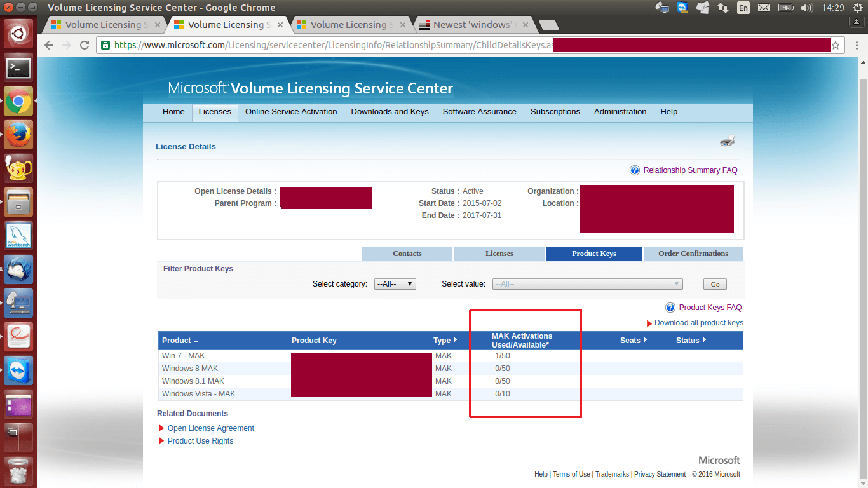Open Software Assurance menu item
Image resolution: width=868 pixels, height=488 pixels.
tap(480, 112)
